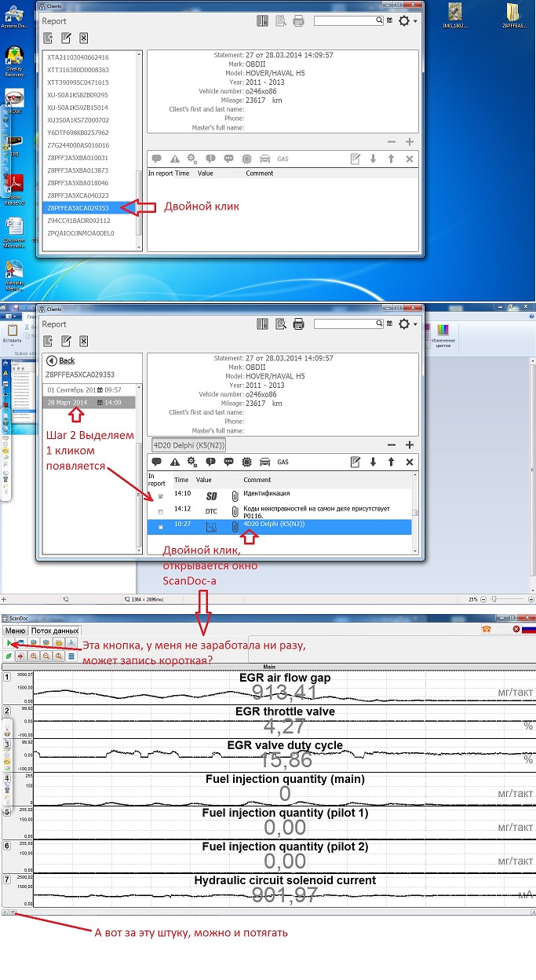Click the zoom in magnifier in ScanDoc toolbar
536x980 pixels.
click(x=35, y=655)
